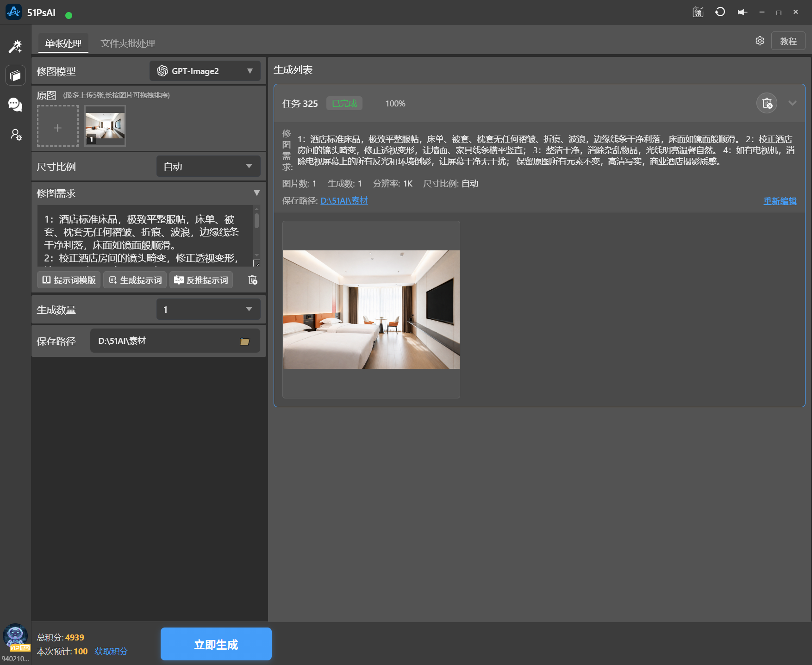Open the GPT-Image2 model dropdown

(205, 71)
